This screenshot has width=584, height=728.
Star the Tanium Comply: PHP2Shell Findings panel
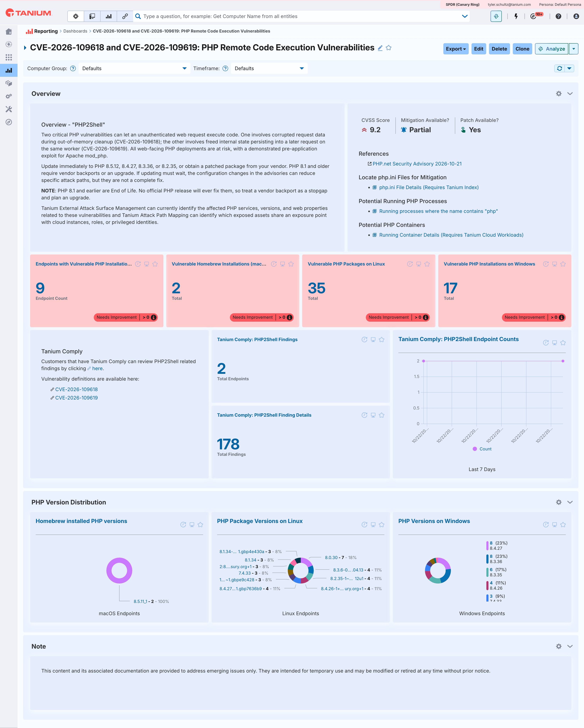pos(382,340)
